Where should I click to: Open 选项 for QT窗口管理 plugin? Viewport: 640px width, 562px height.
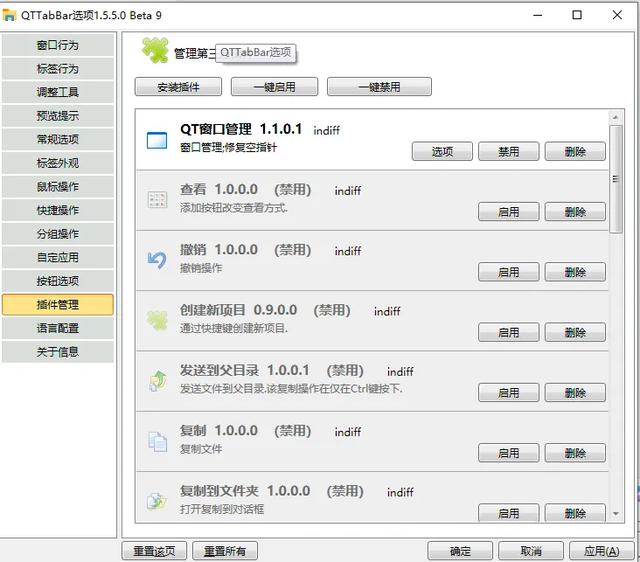[442, 152]
